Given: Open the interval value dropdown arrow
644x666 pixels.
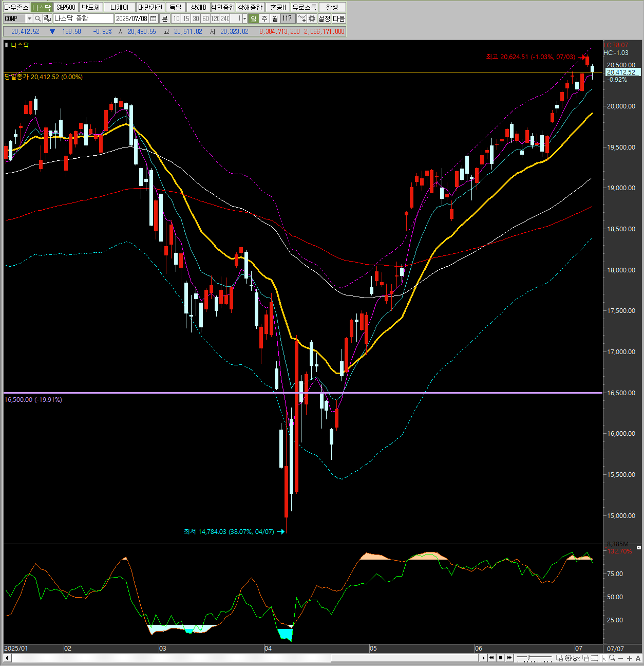Looking at the screenshot, I should click(244, 18).
